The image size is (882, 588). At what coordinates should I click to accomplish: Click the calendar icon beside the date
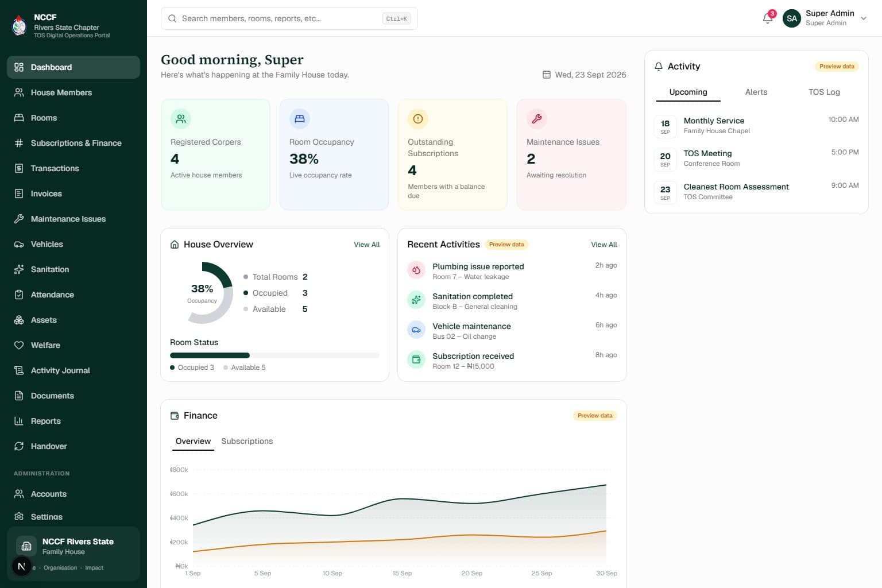coord(547,75)
